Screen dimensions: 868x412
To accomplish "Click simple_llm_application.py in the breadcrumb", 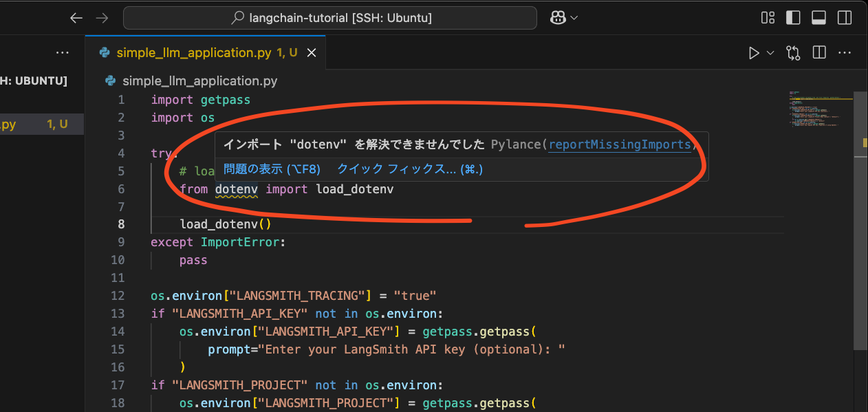I will [199, 81].
